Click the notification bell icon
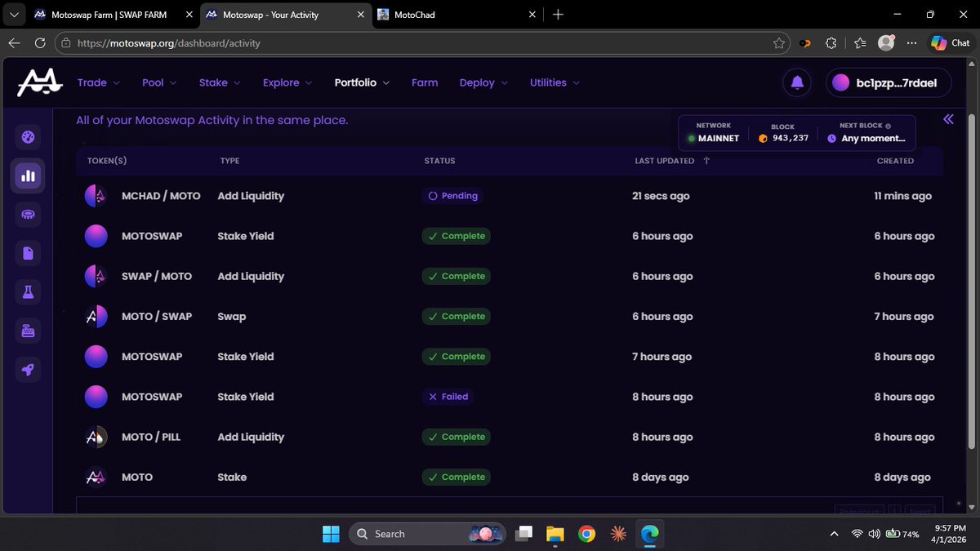 tap(797, 82)
